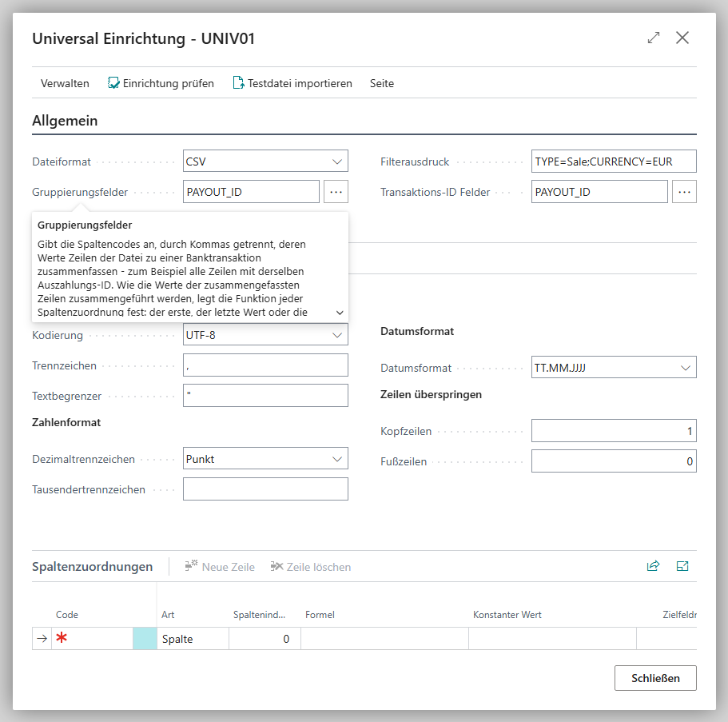Select the row arrow indicator in column mappings
728x722 pixels.
tap(42, 638)
